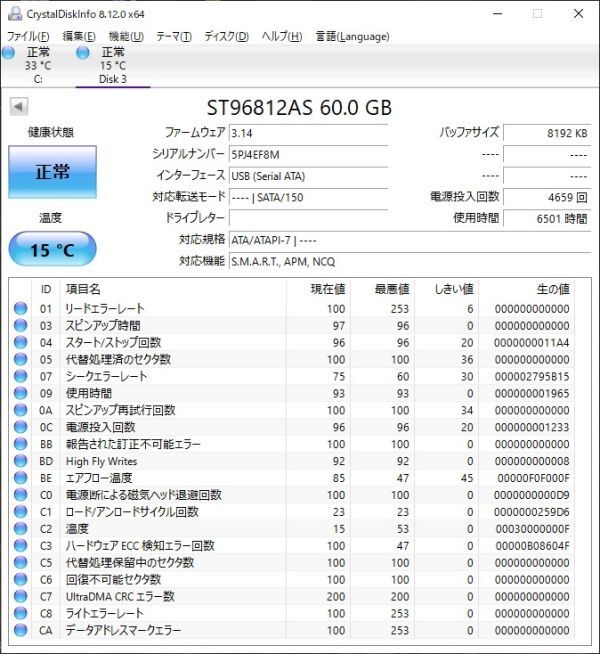Click the blue status orb for Disk 3
600x654 pixels.
point(83,53)
